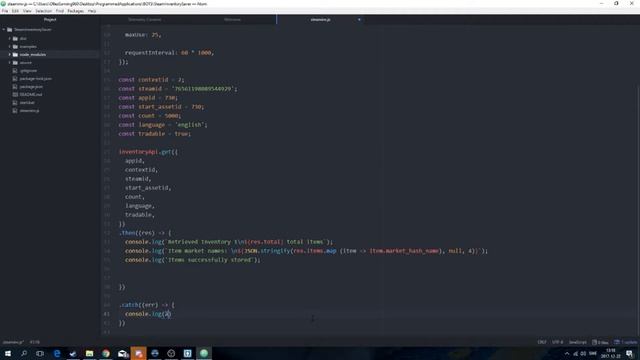
Task: Show hidden system tray icons
Action: click(x=567, y=353)
